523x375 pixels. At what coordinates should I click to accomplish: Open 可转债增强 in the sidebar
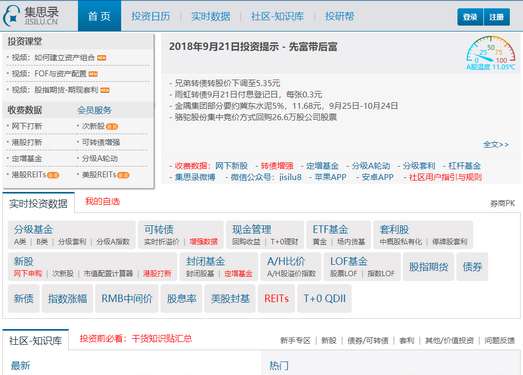tap(101, 142)
